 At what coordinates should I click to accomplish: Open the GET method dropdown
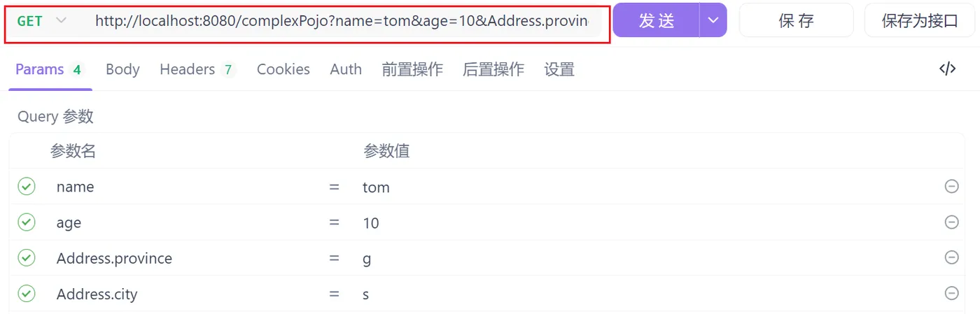42,21
